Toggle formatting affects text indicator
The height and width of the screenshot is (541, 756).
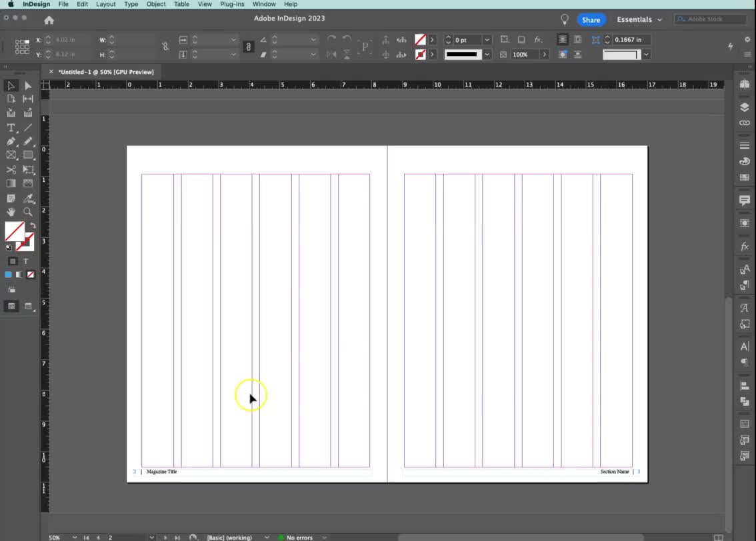click(x=26, y=261)
